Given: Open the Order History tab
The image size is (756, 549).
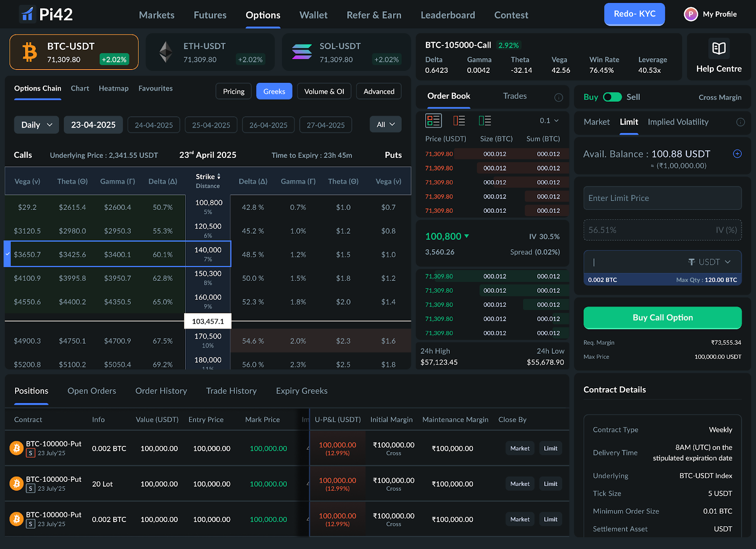Looking at the screenshot, I should click(161, 391).
